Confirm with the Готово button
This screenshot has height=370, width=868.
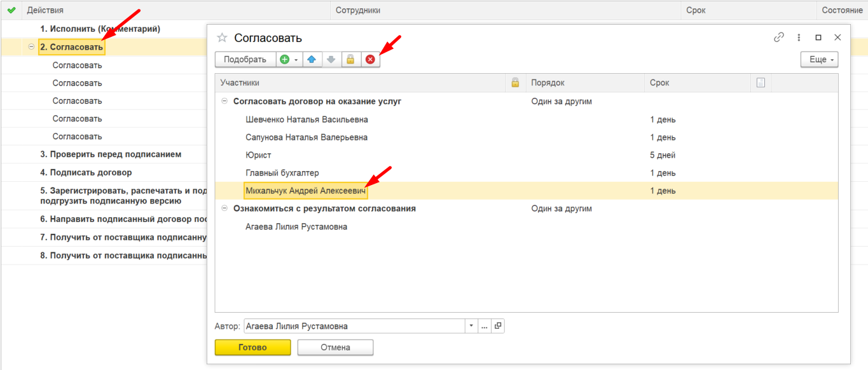(x=253, y=347)
